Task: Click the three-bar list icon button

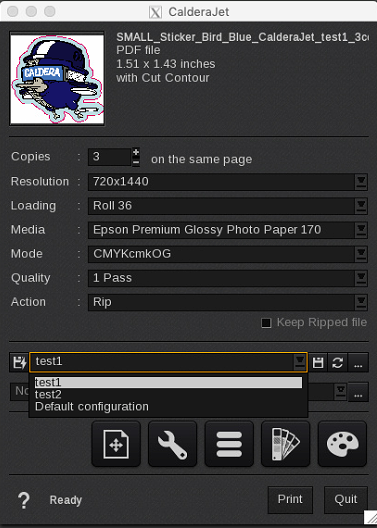Action: [229, 443]
